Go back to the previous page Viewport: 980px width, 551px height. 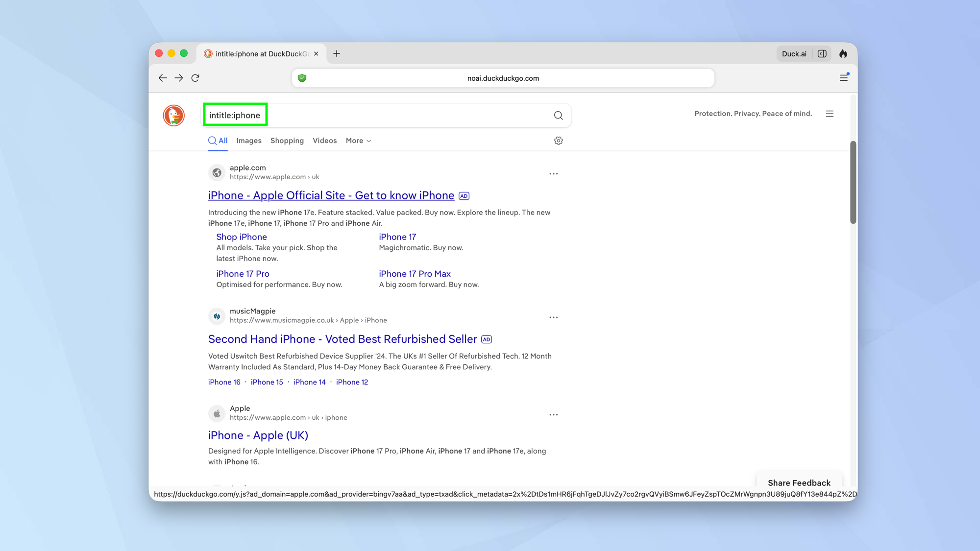pyautogui.click(x=163, y=78)
